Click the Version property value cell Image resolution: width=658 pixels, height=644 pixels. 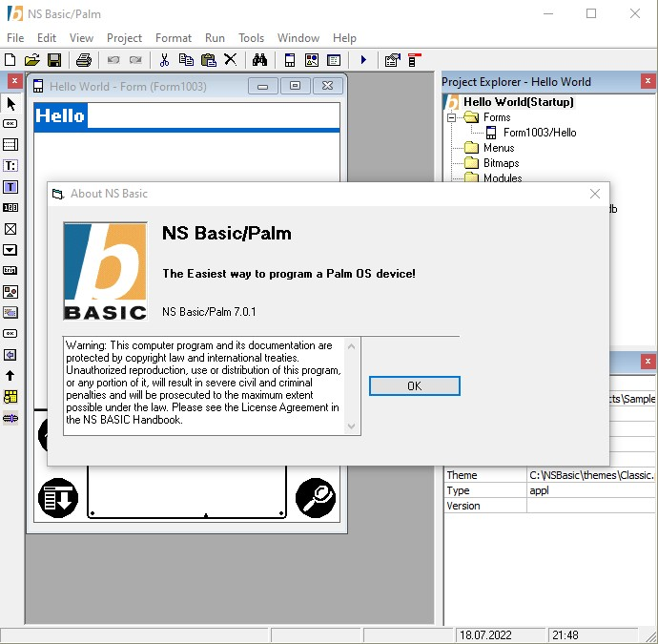coord(591,506)
